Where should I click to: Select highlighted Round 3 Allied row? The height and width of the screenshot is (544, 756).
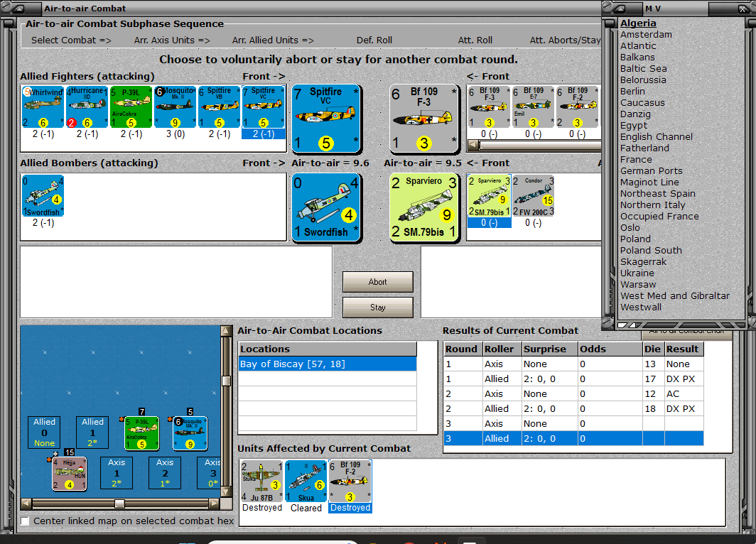(574, 438)
